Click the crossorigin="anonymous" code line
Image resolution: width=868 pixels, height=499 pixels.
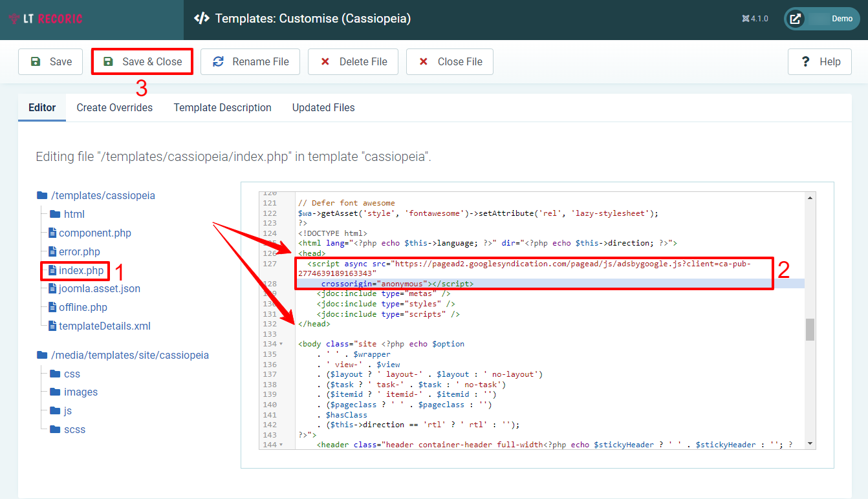(x=397, y=284)
